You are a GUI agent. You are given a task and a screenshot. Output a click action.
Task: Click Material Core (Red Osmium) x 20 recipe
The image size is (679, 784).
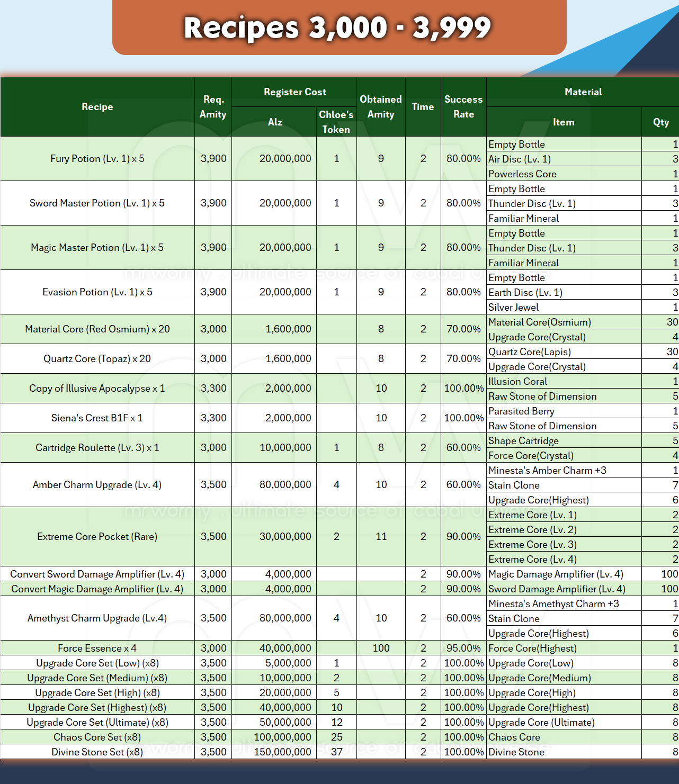(x=97, y=329)
